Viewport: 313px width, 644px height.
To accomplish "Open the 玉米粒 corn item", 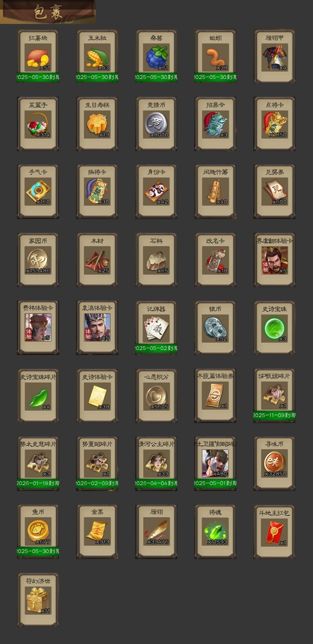I will coord(97,56).
